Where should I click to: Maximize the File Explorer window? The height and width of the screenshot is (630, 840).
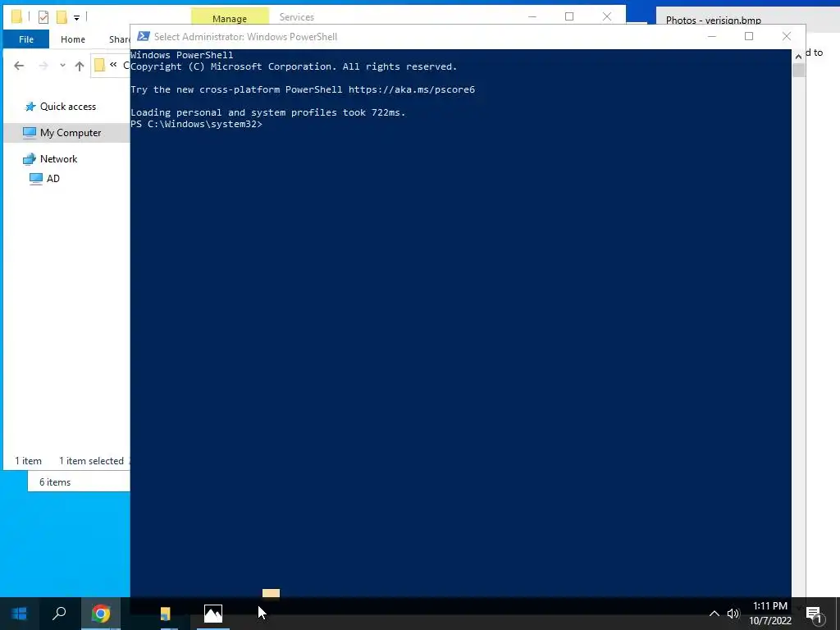[x=569, y=16]
